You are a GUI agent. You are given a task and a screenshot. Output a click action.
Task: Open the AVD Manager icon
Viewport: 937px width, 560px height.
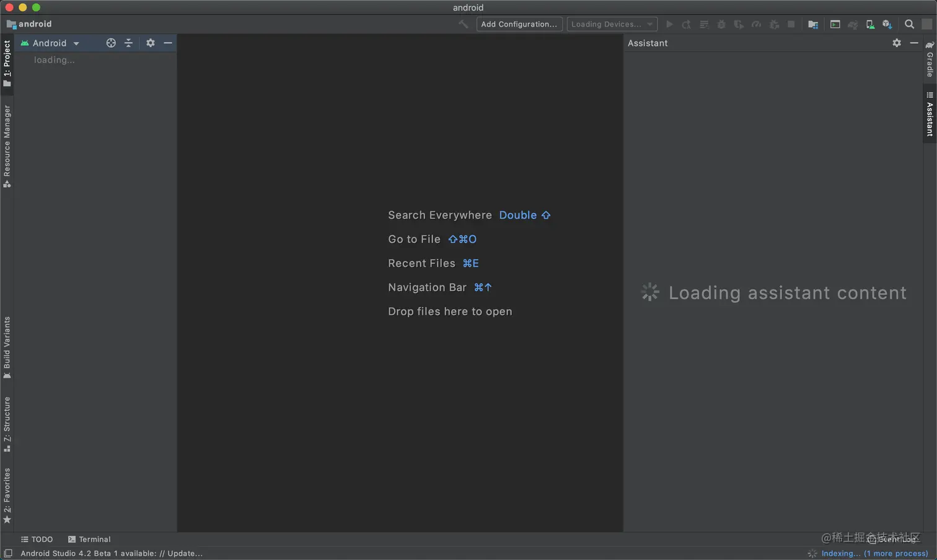[x=870, y=24]
